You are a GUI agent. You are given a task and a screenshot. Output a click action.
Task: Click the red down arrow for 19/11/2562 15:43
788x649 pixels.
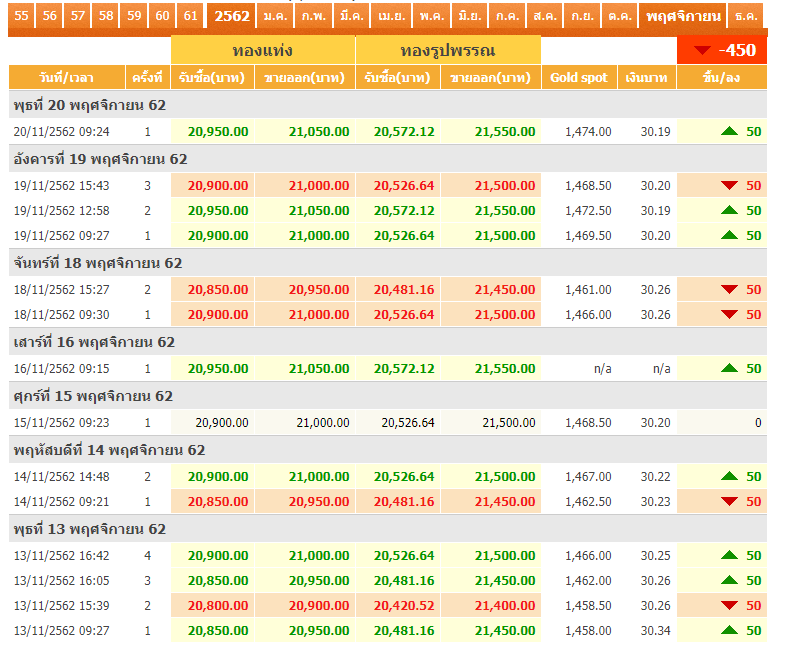tap(729, 186)
